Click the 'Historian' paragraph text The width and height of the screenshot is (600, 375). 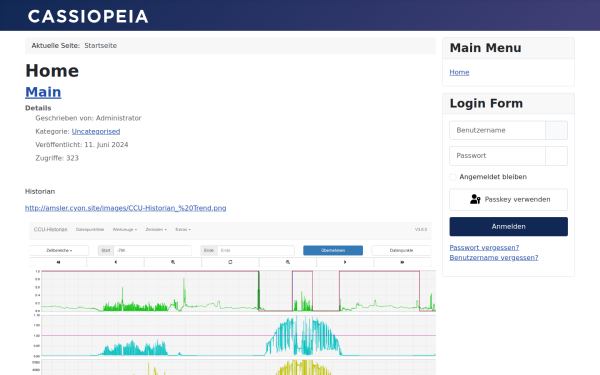(40, 191)
